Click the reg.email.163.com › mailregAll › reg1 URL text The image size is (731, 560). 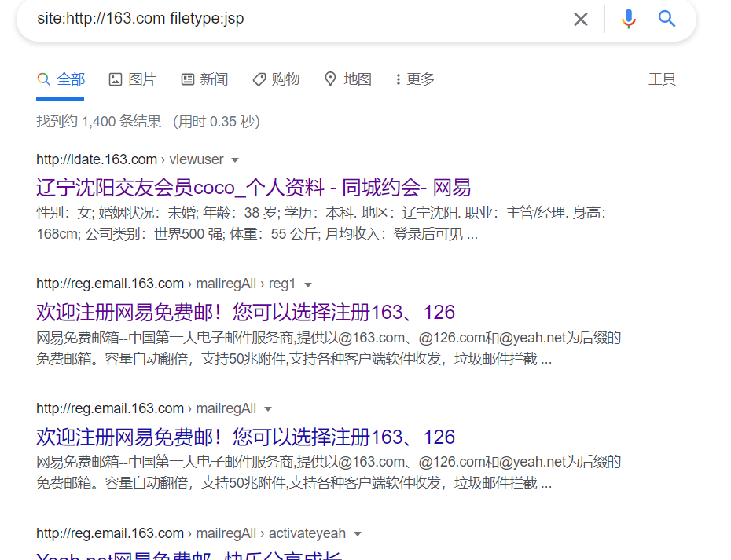[x=166, y=284]
